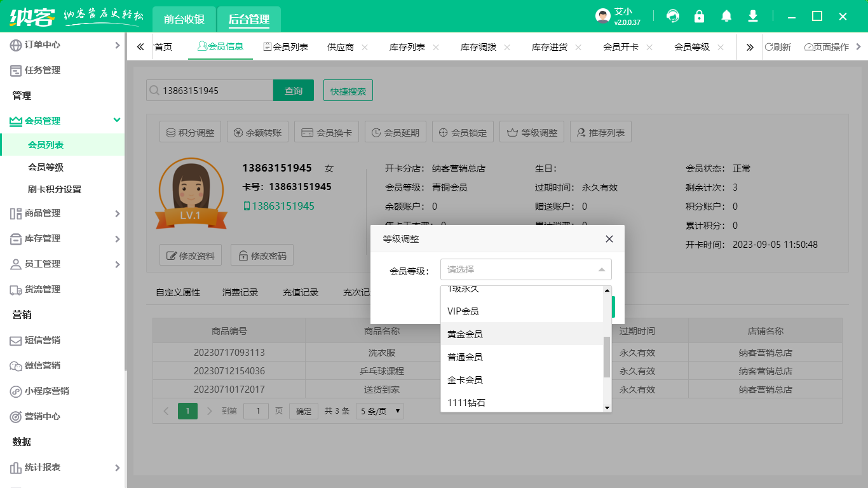The width and height of the screenshot is (868, 488).
Task: Open 5条/页 page size dropdown
Action: [x=380, y=411]
